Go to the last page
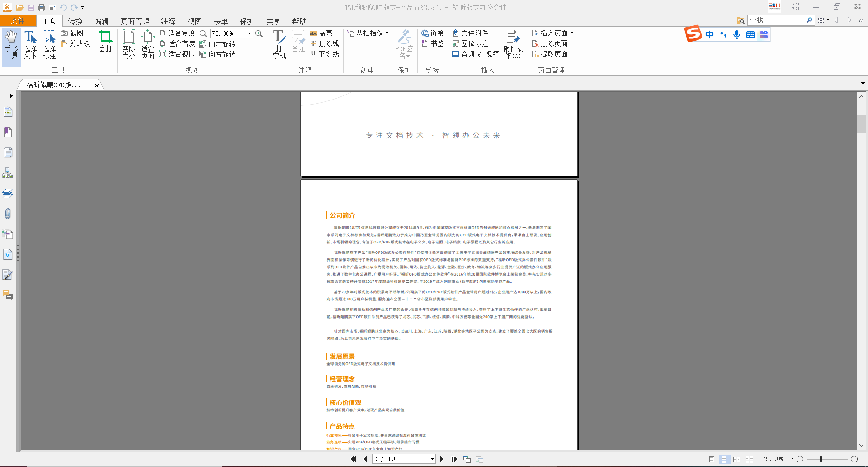The width and height of the screenshot is (868, 467). pyautogui.click(x=454, y=459)
